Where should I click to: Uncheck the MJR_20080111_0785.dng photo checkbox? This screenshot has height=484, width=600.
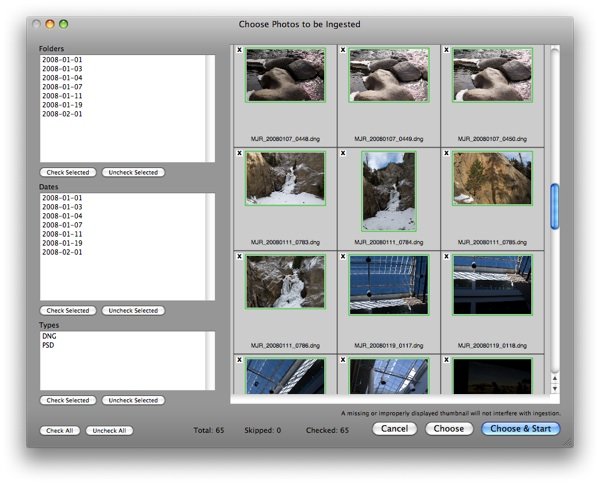(448, 153)
